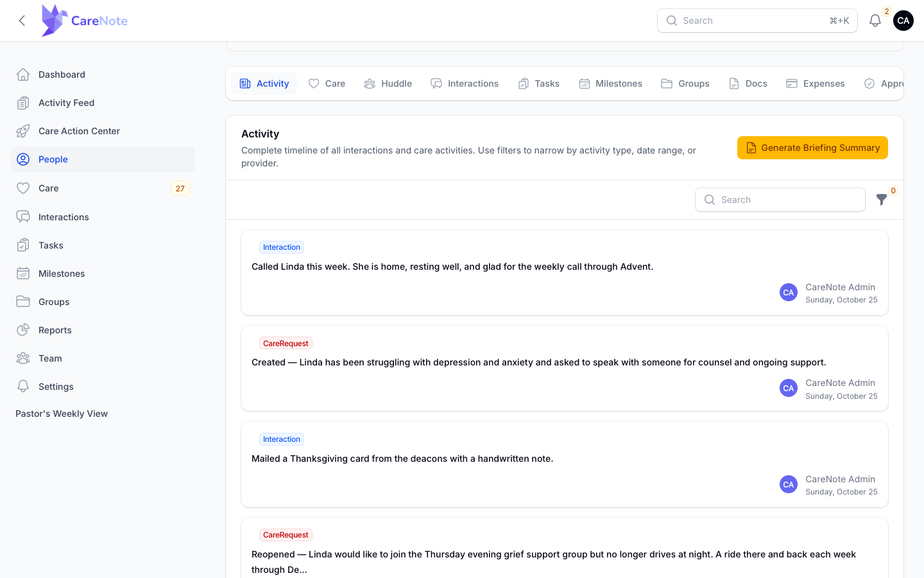Screen dimensions: 924x578
Task: Click the Tasks checklist icon in sidebar
Action: click(23, 245)
